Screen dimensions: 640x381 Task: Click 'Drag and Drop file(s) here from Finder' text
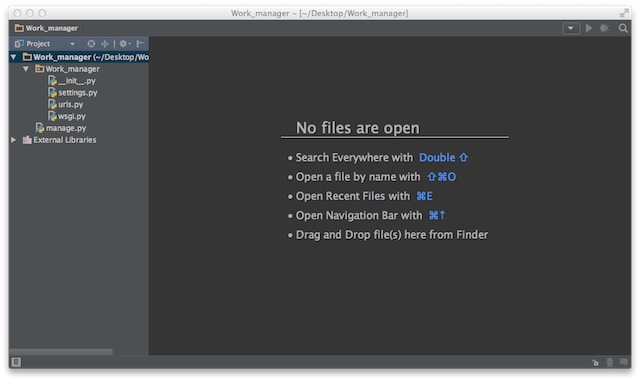click(x=392, y=235)
